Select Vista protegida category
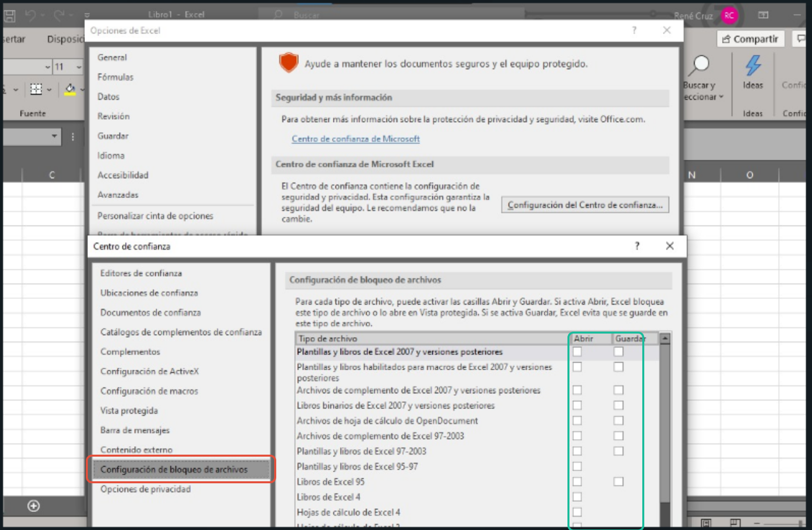The image size is (812, 530). point(129,410)
